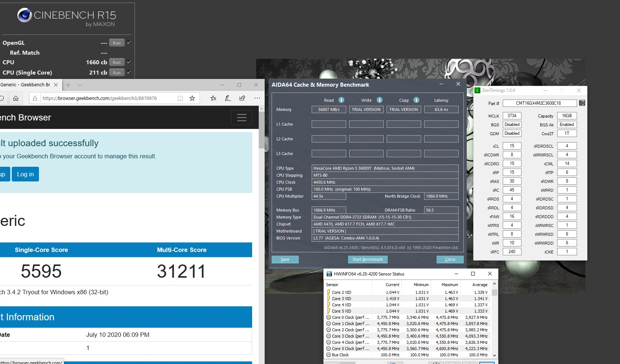
Task: Click the HWiNFO Average column header
Action: (x=475, y=285)
